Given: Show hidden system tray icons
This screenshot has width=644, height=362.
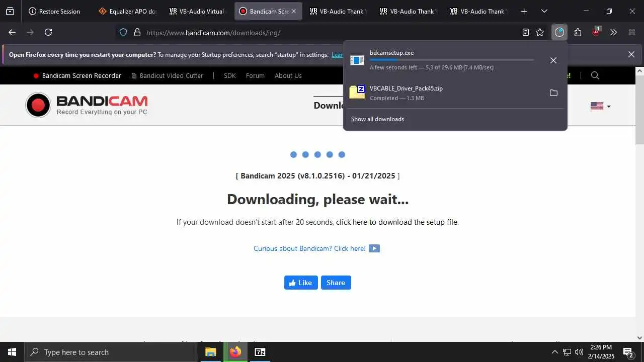Looking at the screenshot, I should point(554,352).
